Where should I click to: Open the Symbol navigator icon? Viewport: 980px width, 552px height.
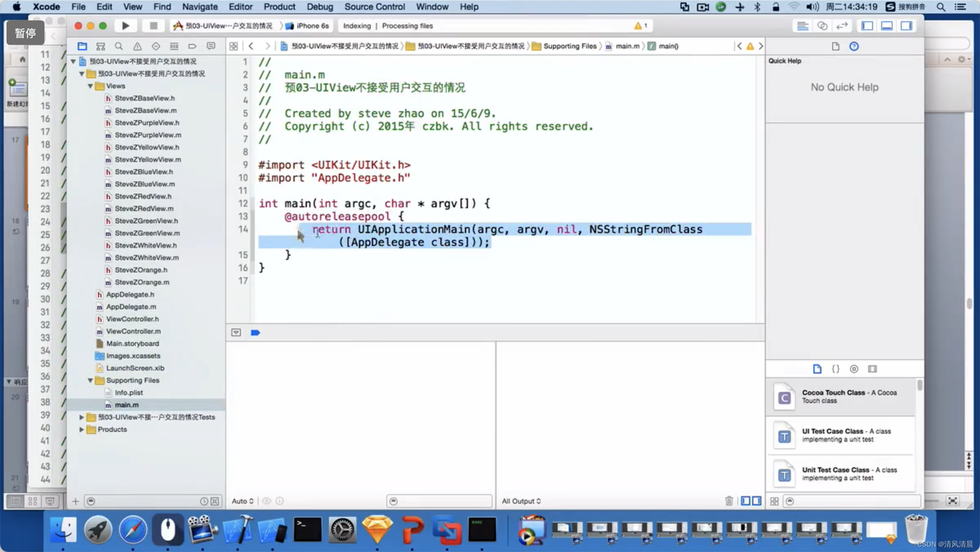click(100, 46)
